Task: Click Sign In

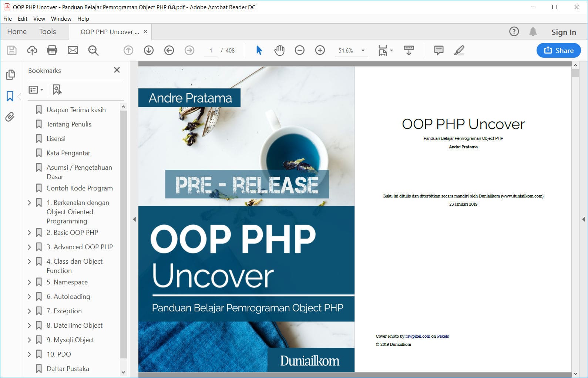Action: 564,32
